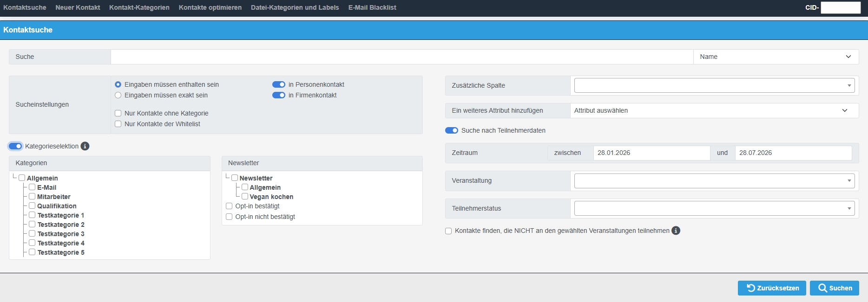The height and width of the screenshot is (302, 868).
Task: Open the Name search-field dropdown
Action: tap(776, 57)
